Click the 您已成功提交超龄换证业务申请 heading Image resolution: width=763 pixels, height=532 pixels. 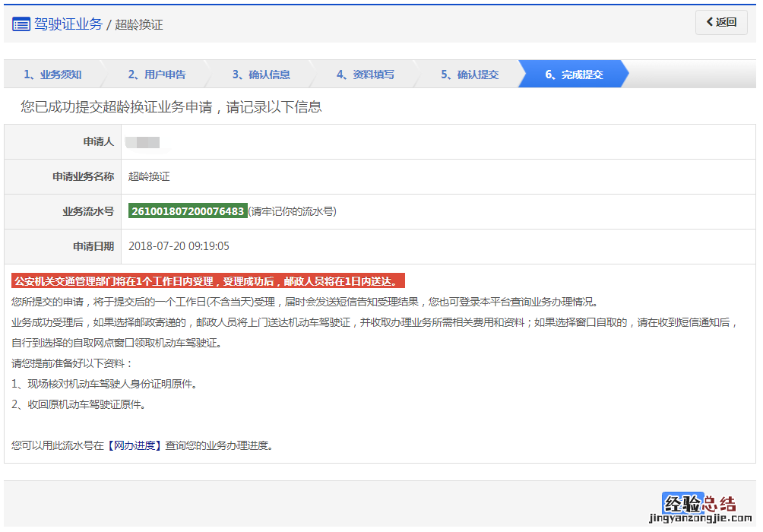pyautogui.click(x=171, y=107)
